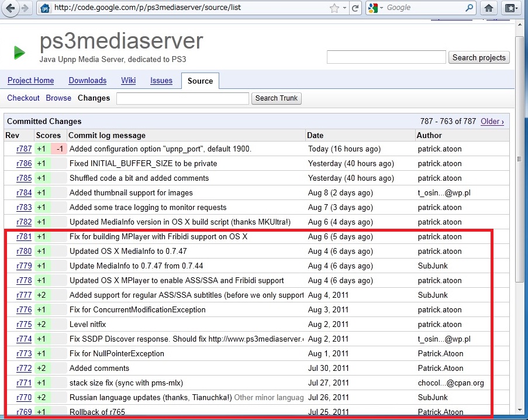528x420 pixels.
Task: Open revision r771
Action: 24,383
